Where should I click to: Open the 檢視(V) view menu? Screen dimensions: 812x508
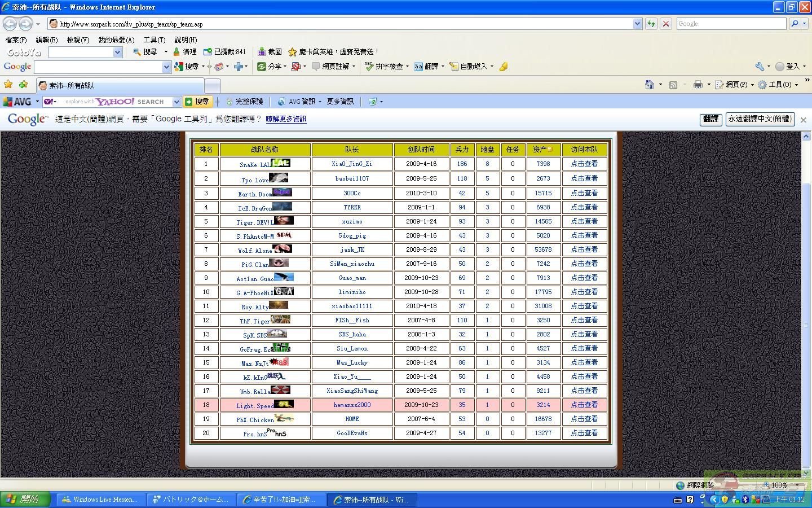tap(78, 40)
